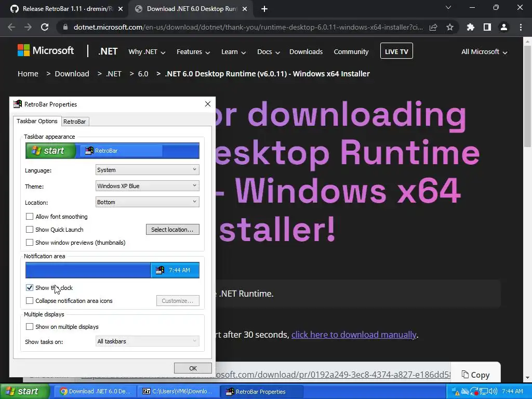Click the .NET breadcrumb link
The height and width of the screenshot is (399, 532).
pyautogui.click(x=114, y=74)
